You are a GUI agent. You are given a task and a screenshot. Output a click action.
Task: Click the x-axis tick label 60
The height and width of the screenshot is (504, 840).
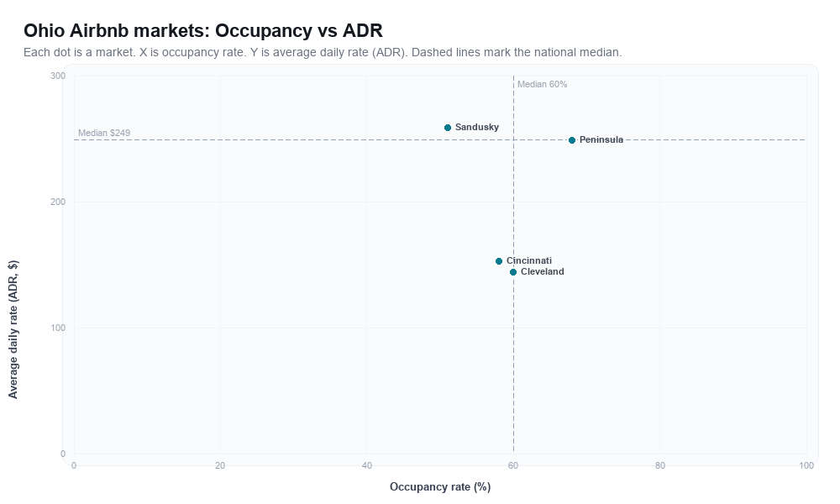513,466
